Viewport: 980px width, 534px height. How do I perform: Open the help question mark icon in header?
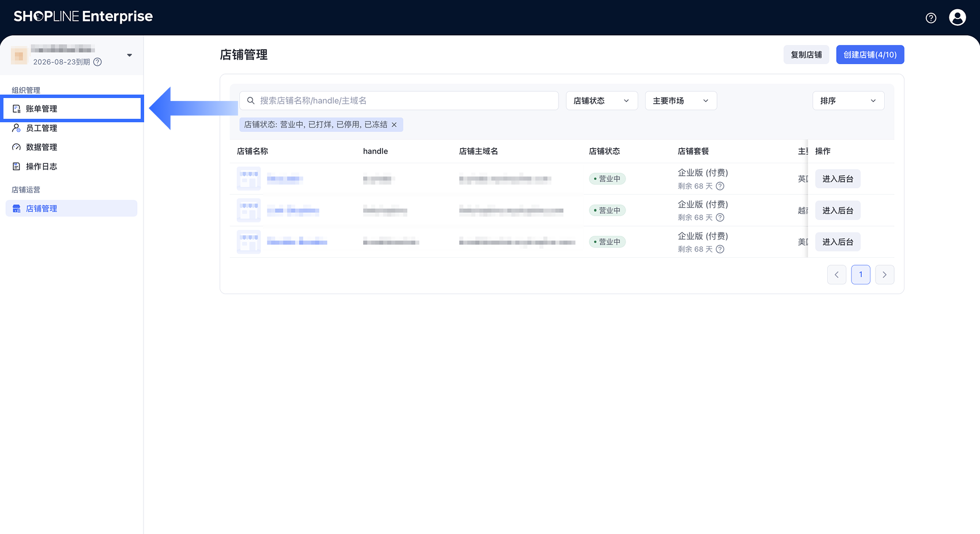coord(931,18)
